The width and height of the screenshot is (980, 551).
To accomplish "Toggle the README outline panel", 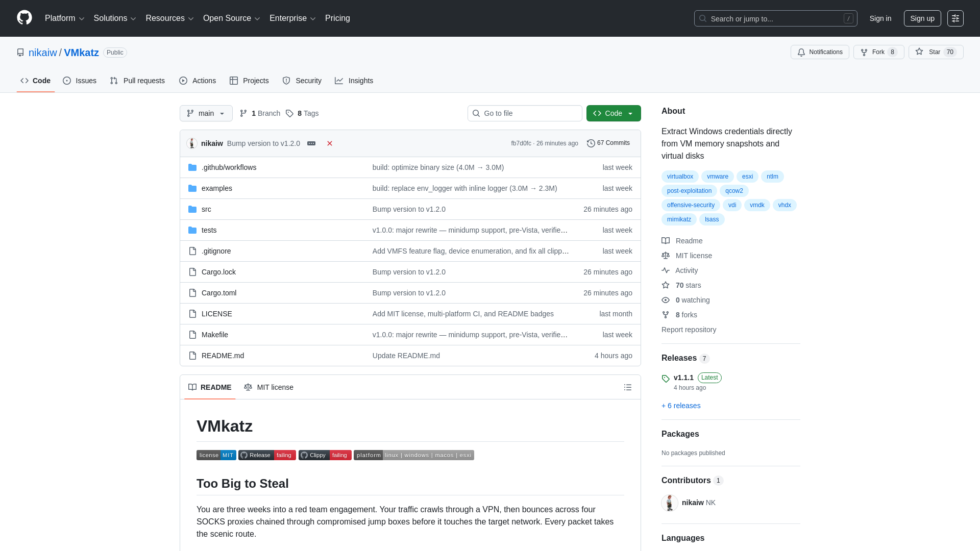I will (x=628, y=387).
